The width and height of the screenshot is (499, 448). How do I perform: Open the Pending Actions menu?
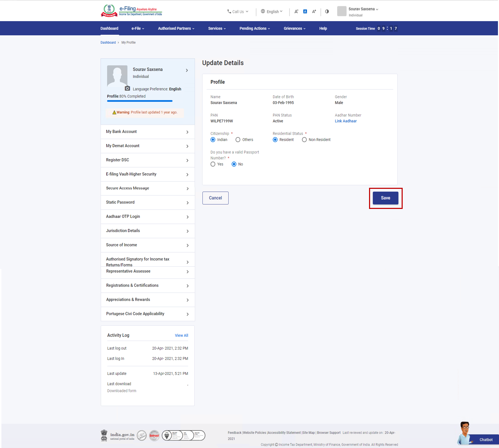click(x=254, y=28)
